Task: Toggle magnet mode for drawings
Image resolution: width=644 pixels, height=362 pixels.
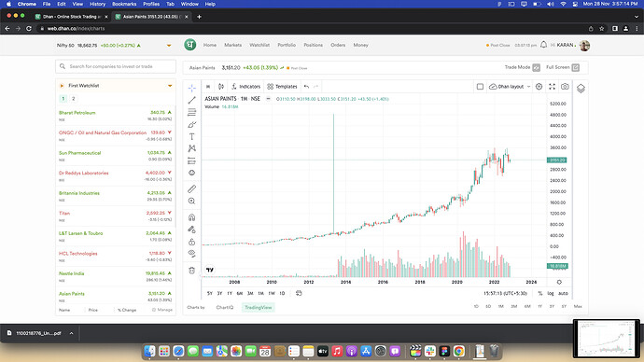Action: tap(192, 217)
